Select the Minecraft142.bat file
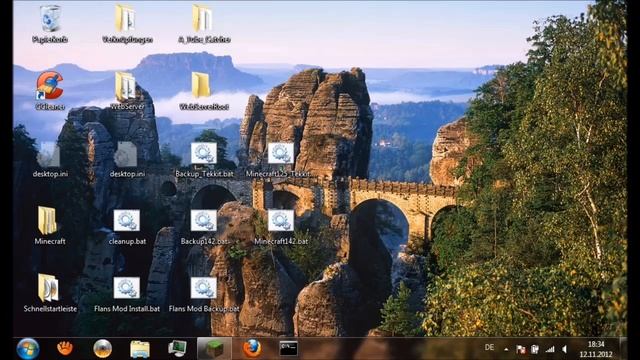The height and width of the screenshot is (360, 640). [281, 227]
